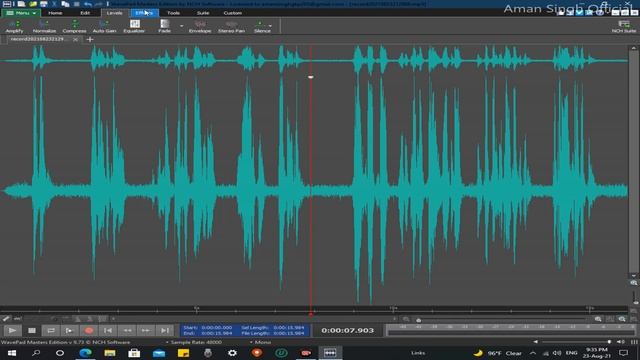Open the Envelope tool

click(200, 26)
